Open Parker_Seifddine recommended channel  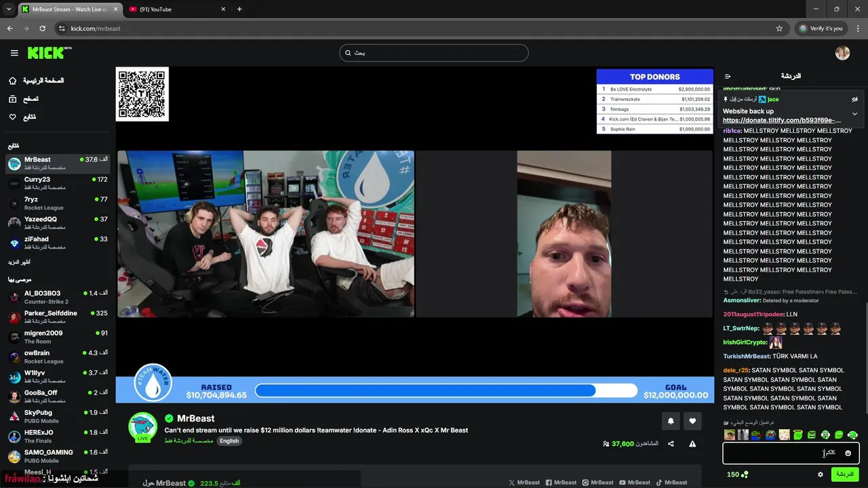[58, 317]
